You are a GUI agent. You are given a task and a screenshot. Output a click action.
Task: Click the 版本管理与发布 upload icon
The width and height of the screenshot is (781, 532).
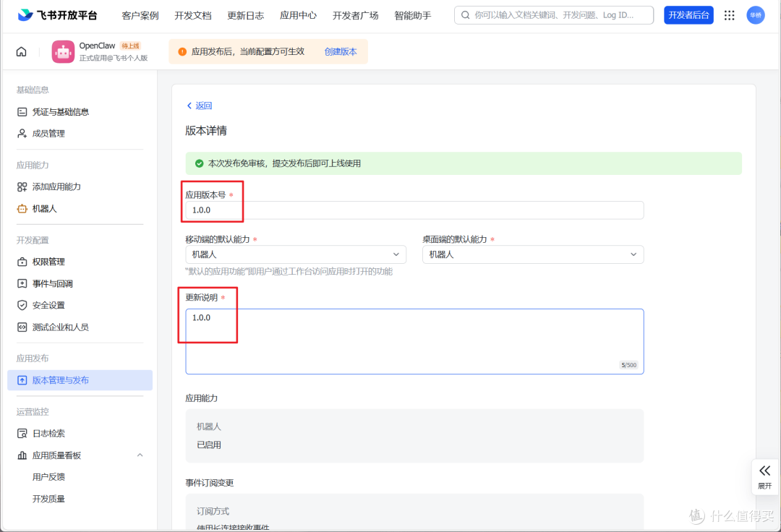pos(22,380)
